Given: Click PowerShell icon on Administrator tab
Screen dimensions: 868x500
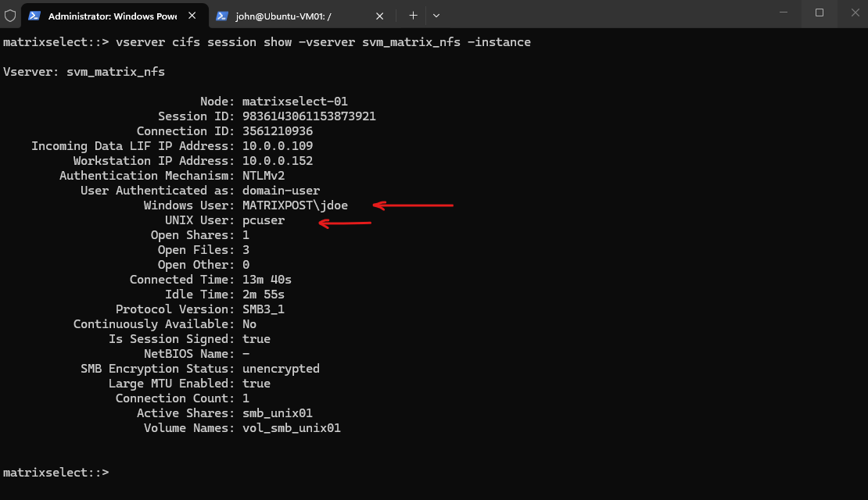Looking at the screenshot, I should point(34,16).
